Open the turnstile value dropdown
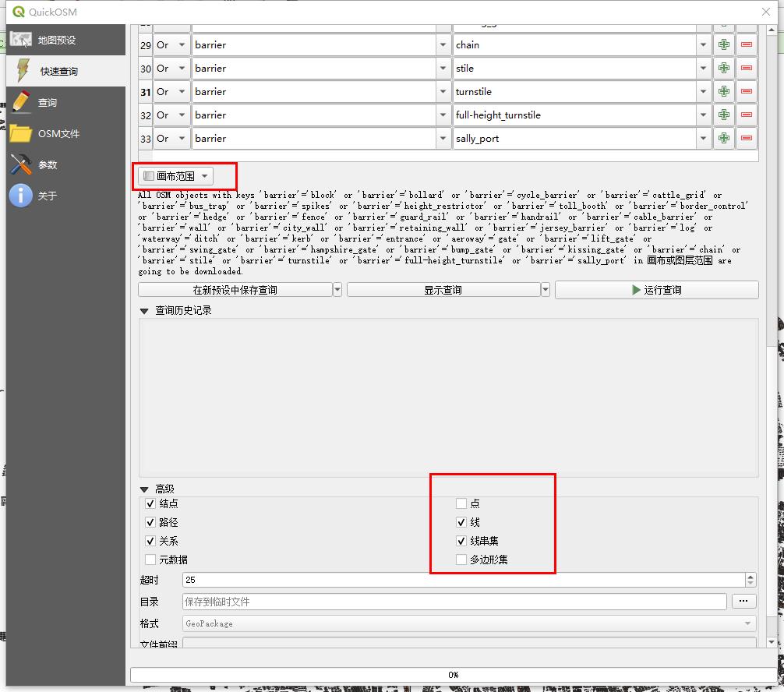This screenshot has width=784, height=692. pos(704,91)
